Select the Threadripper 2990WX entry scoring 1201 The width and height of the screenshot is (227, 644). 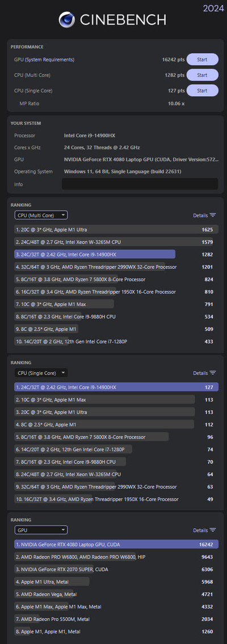point(116,267)
